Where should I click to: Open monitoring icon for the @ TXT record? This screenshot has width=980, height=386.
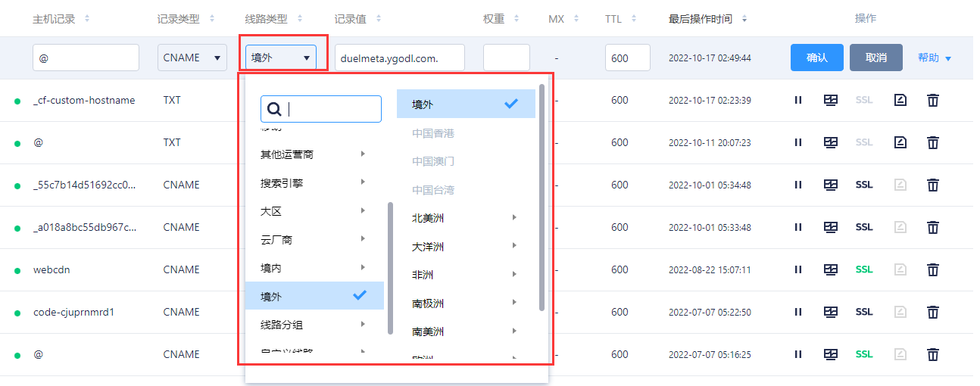click(x=831, y=142)
